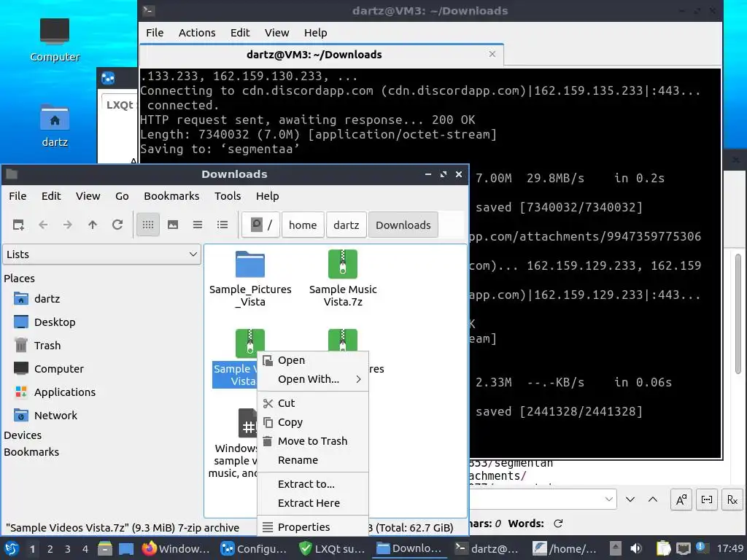Click the root path button

coord(260,225)
